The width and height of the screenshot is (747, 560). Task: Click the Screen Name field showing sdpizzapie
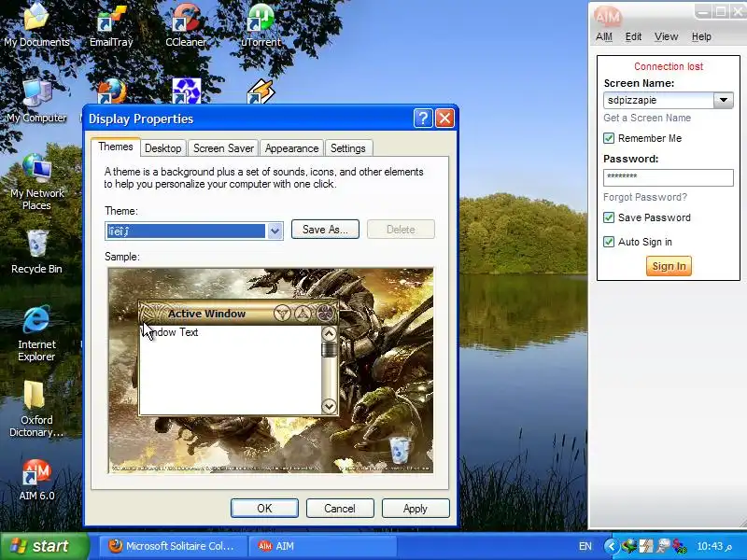658,100
